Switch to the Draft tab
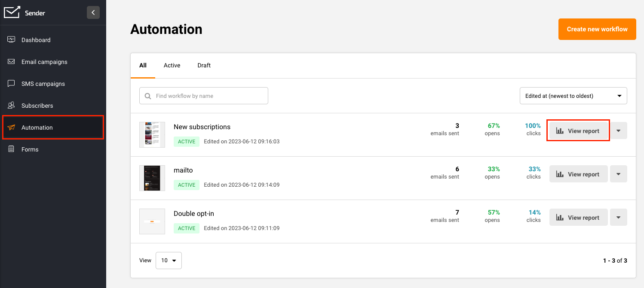The width and height of the screenshot is (644, 288). [204, 66]
